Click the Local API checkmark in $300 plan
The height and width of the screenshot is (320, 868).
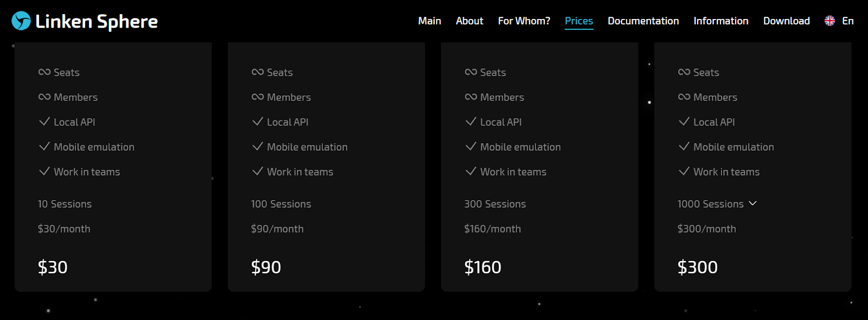[684, 121]
